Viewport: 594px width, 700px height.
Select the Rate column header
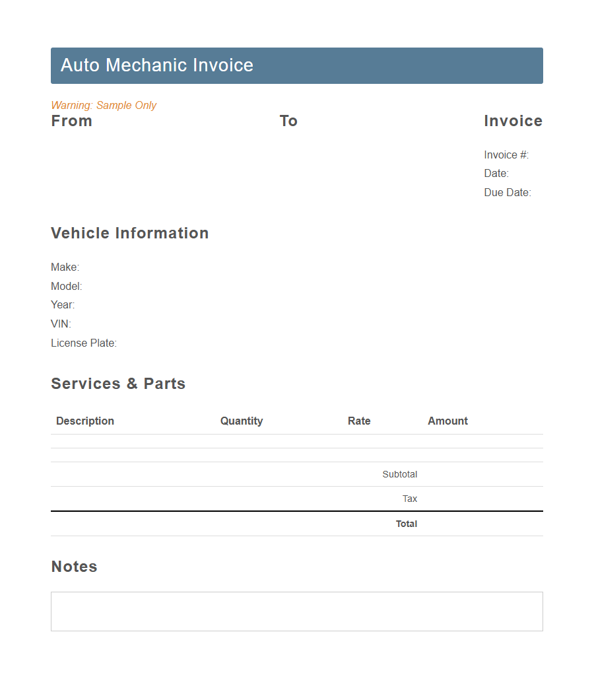[359, 421]
